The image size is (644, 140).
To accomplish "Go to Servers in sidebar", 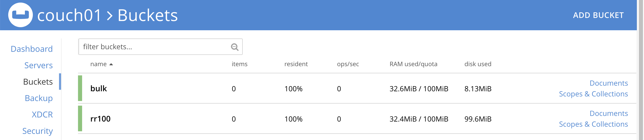I will (38, 65).
